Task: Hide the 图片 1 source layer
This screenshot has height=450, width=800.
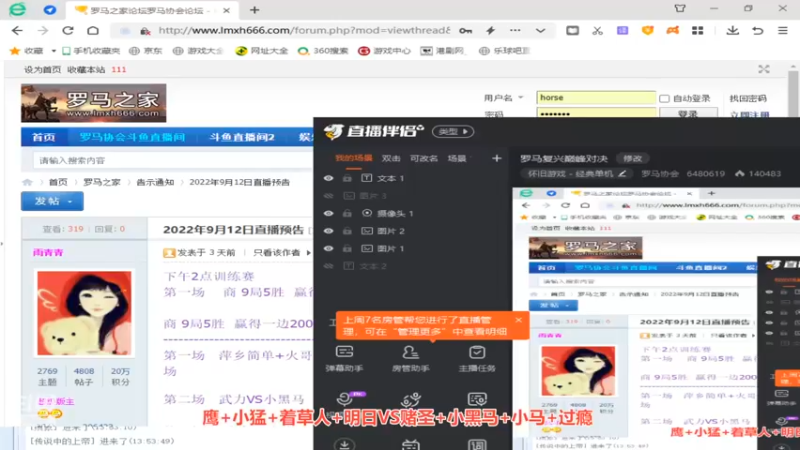Action: pyautogui.click(x=329, y=248)
